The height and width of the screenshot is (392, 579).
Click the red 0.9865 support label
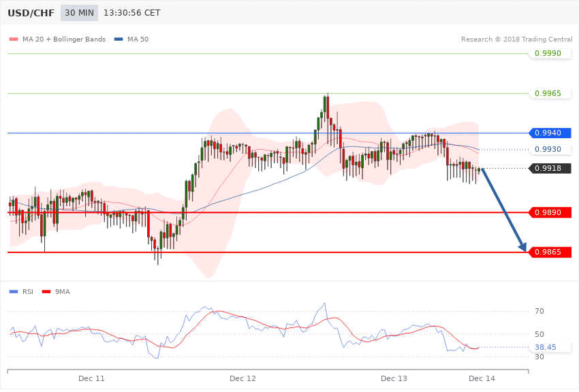(550, 252)
